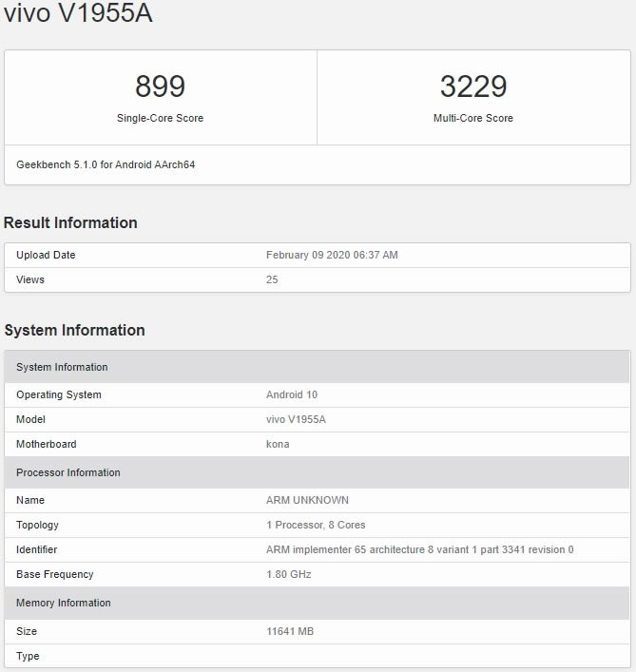Click the Model value in system table
The height and width of the screenshot is (672, 636).
[298, 419]
